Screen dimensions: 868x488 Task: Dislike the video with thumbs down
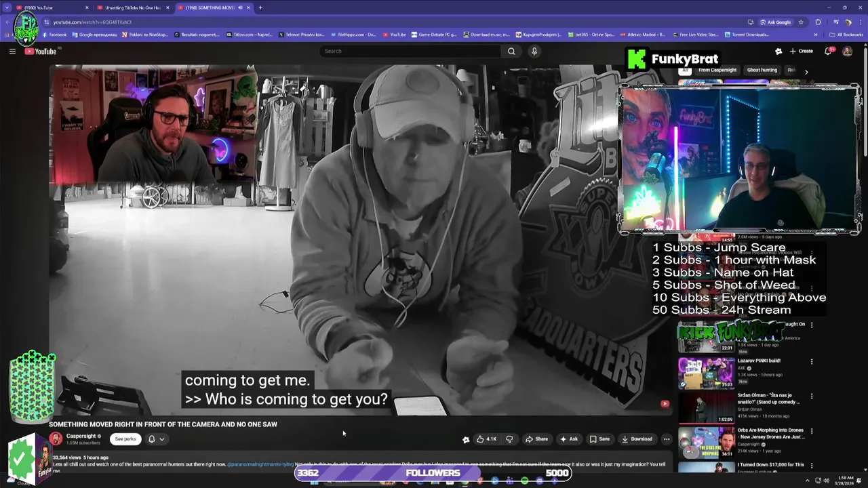(510, 439)
